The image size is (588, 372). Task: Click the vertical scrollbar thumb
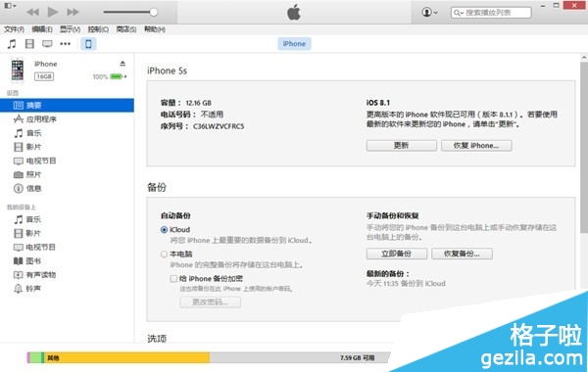[584, 148]
